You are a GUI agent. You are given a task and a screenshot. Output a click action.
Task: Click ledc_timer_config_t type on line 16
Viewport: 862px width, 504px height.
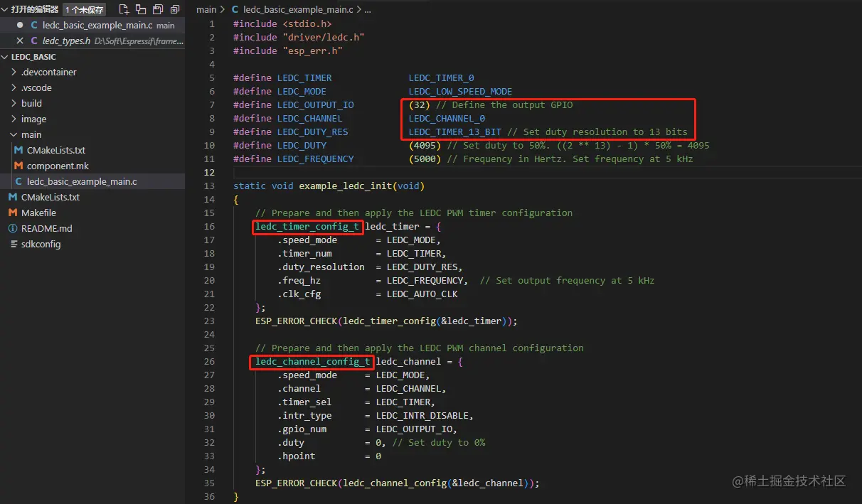click(x=307, y=226)
